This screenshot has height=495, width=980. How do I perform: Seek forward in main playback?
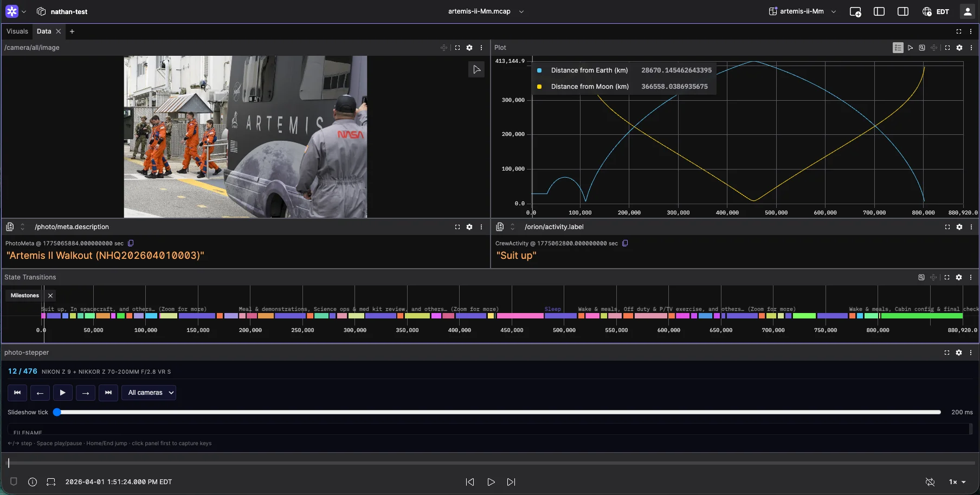(511, 482)
